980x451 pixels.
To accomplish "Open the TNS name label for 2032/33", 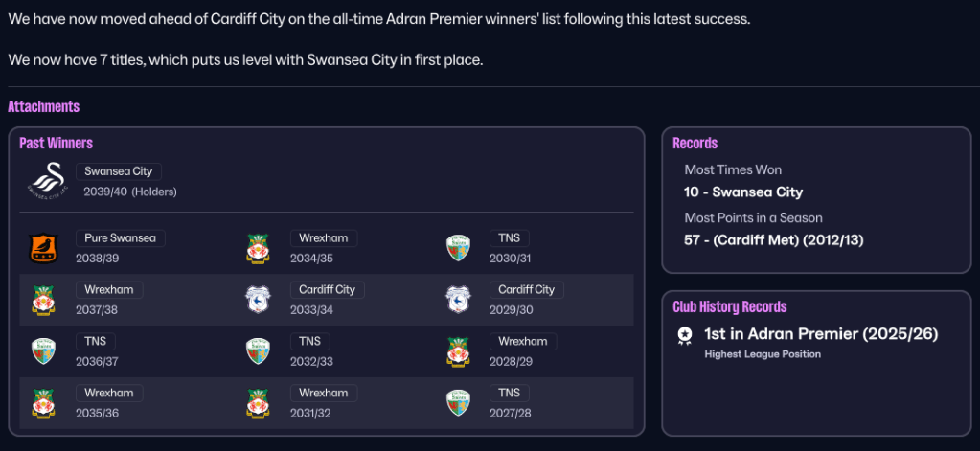I will pos(309,341).
